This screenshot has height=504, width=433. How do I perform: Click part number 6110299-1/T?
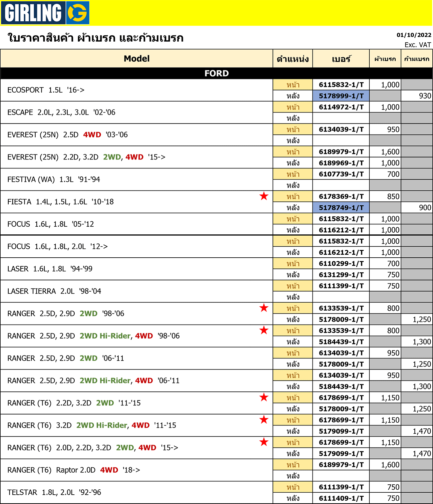click(341, 264)
